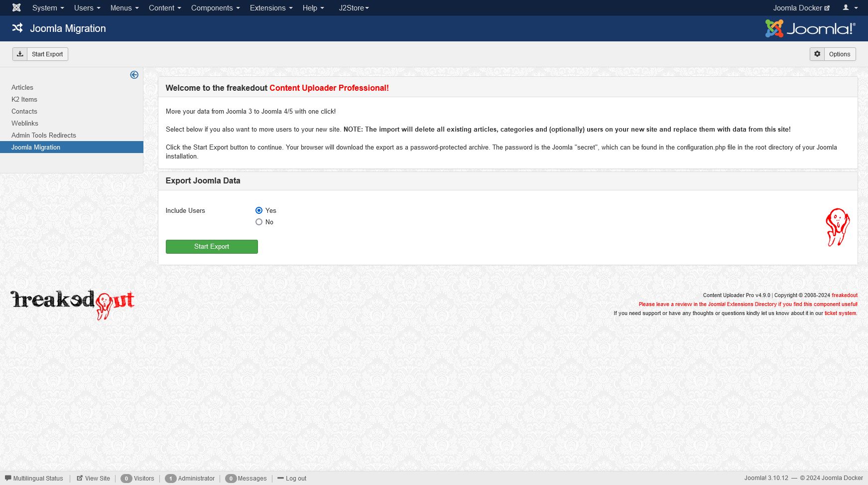Click the Joomla! 3.10.12 version text
Viewport: 868px width, 485px height.
tap(766, 478)
